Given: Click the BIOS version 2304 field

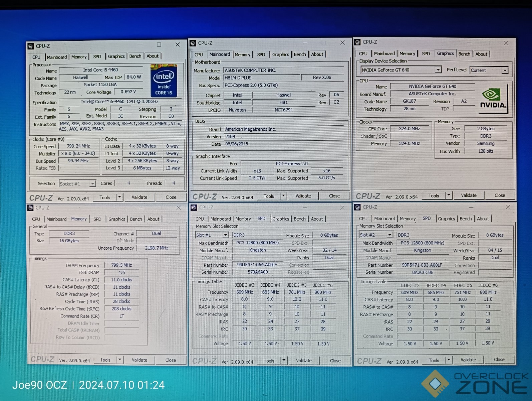Looking at the screenshot, I should [284, 137].
